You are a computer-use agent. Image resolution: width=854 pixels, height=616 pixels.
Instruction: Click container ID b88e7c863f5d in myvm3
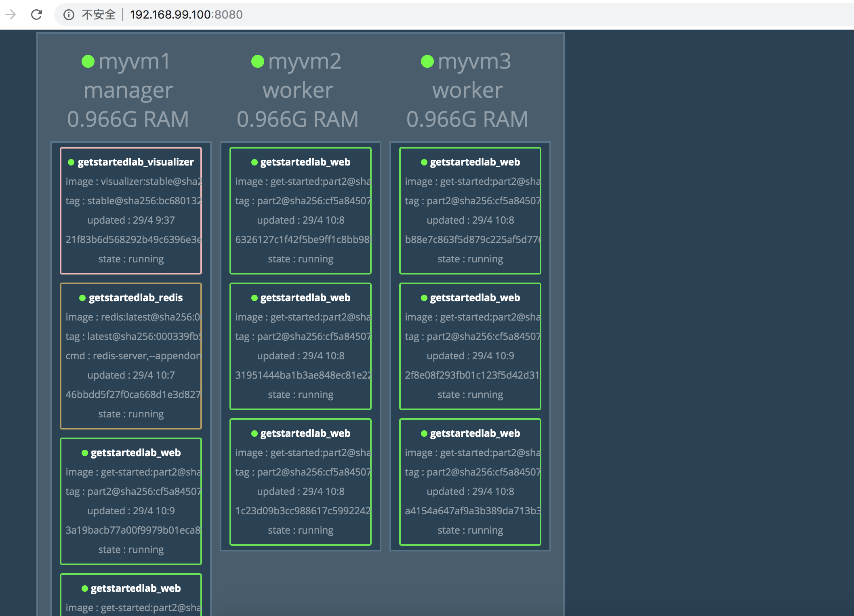[472, 240]
